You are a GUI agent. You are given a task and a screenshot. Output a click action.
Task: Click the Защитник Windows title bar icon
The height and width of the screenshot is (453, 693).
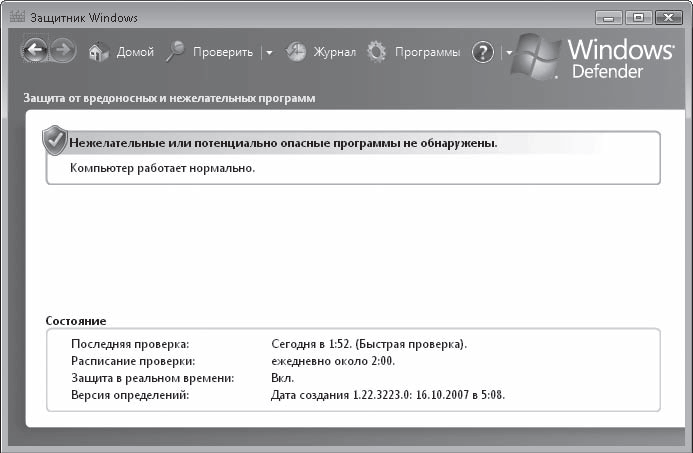tap(14, 18)
